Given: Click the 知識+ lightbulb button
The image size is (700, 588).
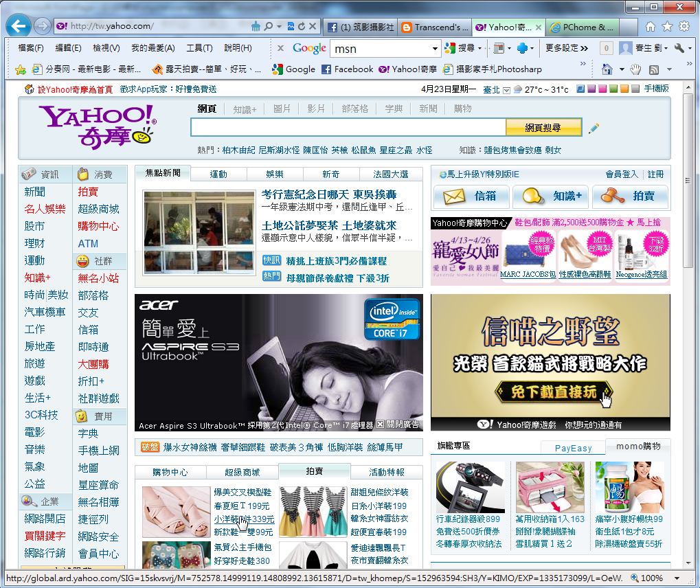Looking at the screenshot, I should (x=550, y=196).
